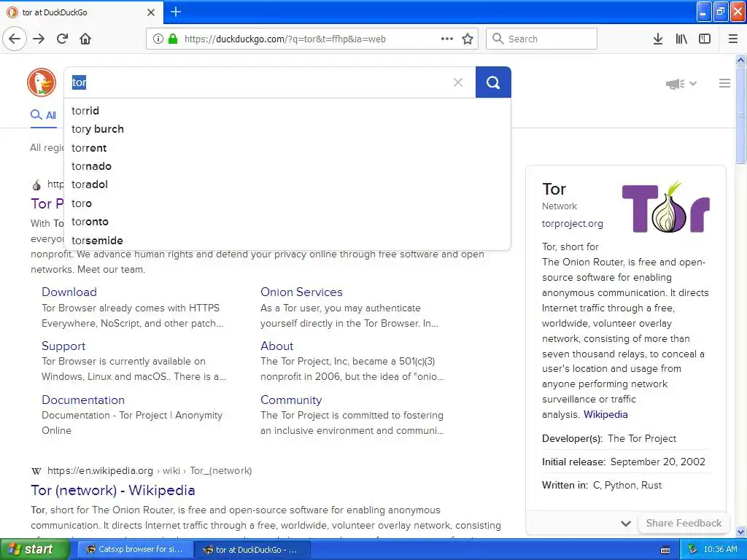Viewport: 747px width, 560px height.
Task: Choose suggestion 'toradol'
Action: pos(287,184)
